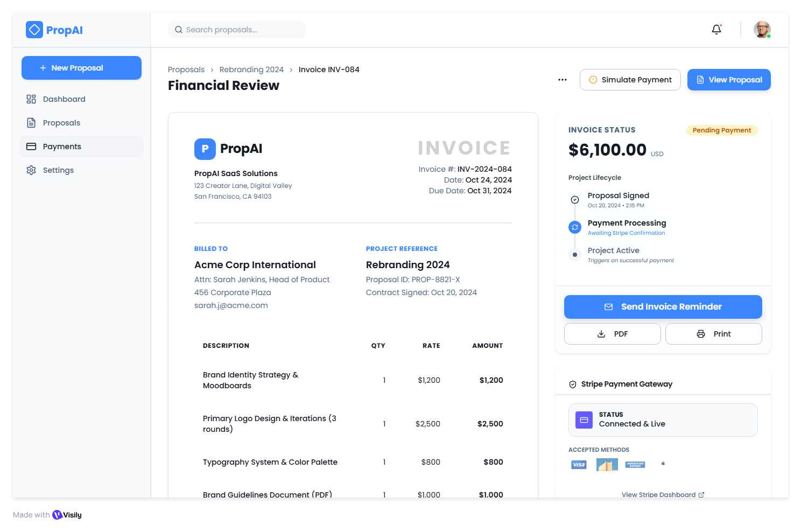This screenshot has width=801, height=532.
Task: Select the Apple Pay icon
Action: [663, 464]
